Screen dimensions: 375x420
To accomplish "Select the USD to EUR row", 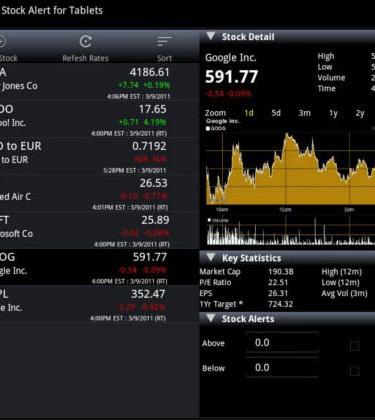I will point(99,157).
